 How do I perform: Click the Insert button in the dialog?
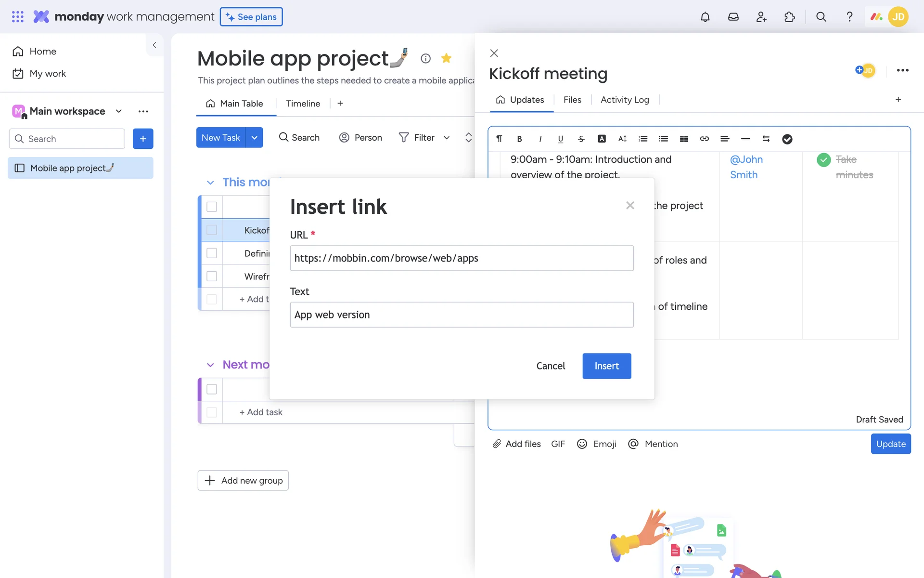click(x=606, y=366)
